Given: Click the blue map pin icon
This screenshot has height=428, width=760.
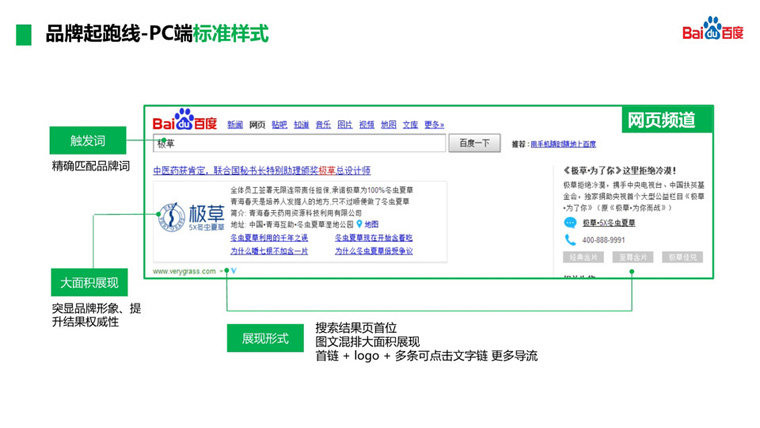Looking at the screenshot, I should (359, 224).
